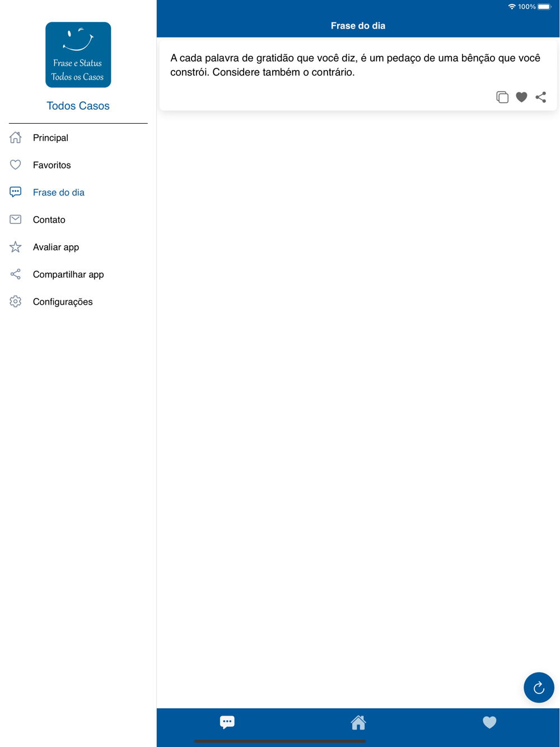Click the gratitude phrase text in the card
The image size is (560, 747).
356,65
